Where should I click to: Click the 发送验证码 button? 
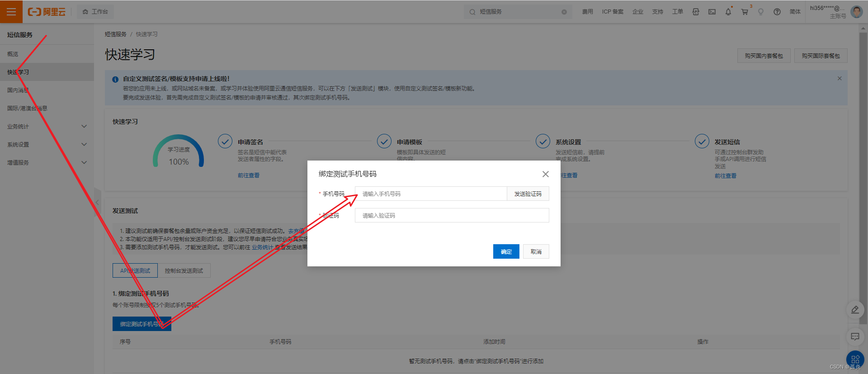pyautogui.click(x=528, y=194)
